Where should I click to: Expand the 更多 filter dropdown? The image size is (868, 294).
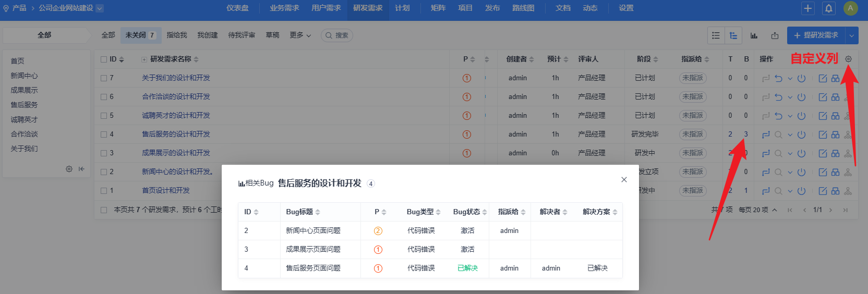[300, 35]
